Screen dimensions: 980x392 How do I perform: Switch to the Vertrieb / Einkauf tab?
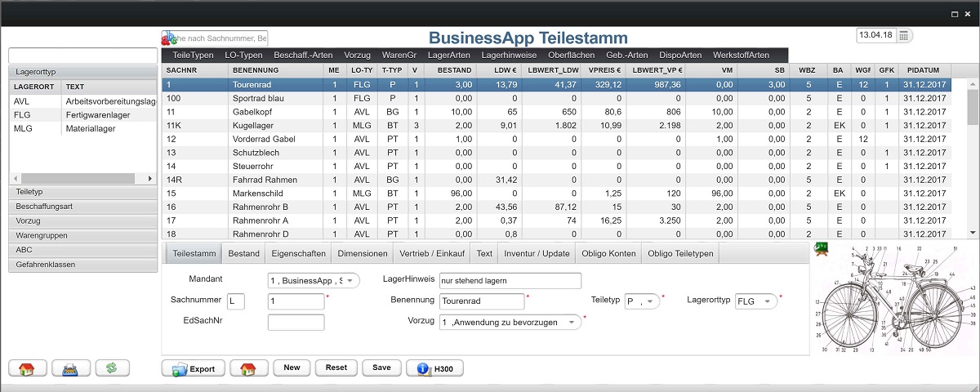click(x=432, y=253)
